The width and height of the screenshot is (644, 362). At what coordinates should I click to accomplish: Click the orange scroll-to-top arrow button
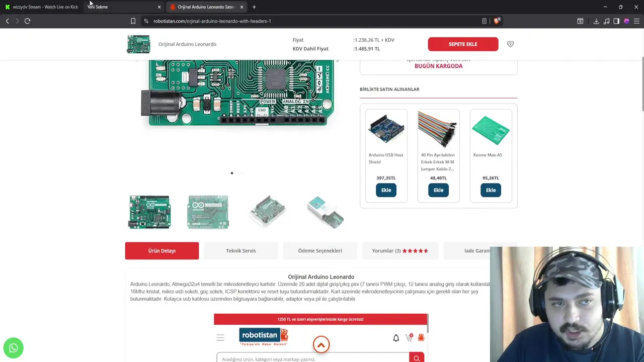tap(321, 344)
